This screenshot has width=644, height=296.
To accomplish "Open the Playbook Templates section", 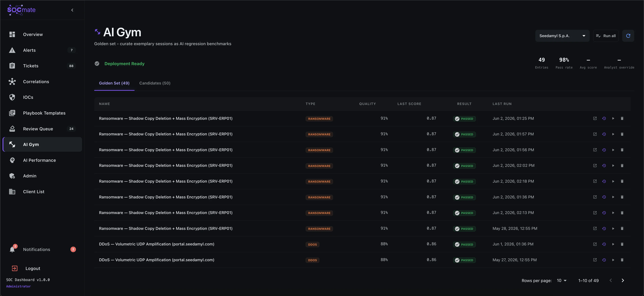I will pyautogui.click(x=42, y=113).
